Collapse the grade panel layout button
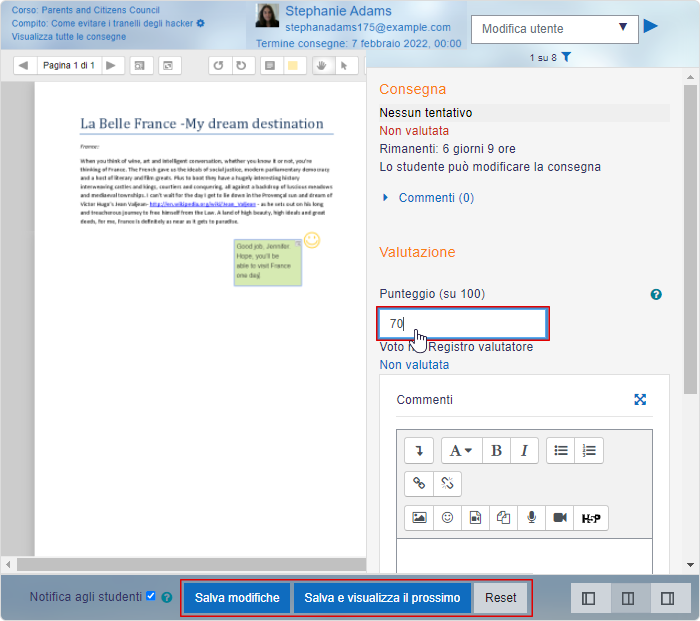The image size is (700, 621). (667, 598)
